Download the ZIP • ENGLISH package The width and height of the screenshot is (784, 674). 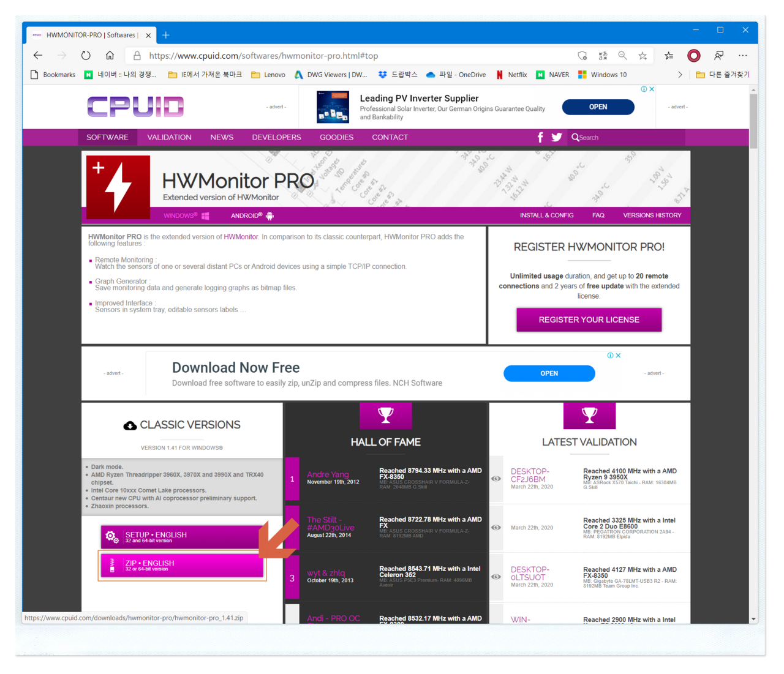pyautogui.click(x=182, y=565)
